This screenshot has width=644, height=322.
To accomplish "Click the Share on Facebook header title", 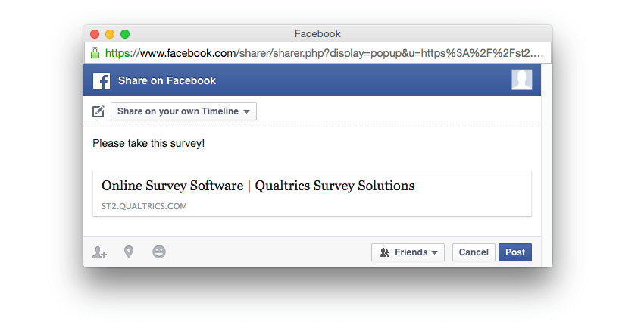I will pos(167,81).
